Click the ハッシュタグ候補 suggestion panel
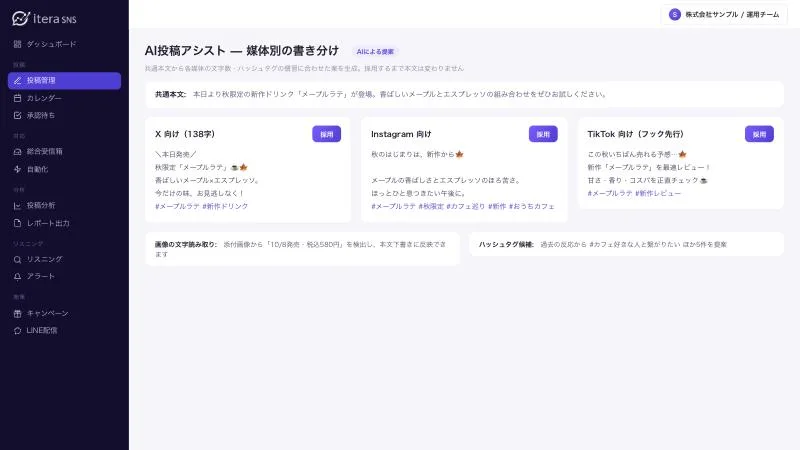The image size is (800, 450). pos(626,244)
